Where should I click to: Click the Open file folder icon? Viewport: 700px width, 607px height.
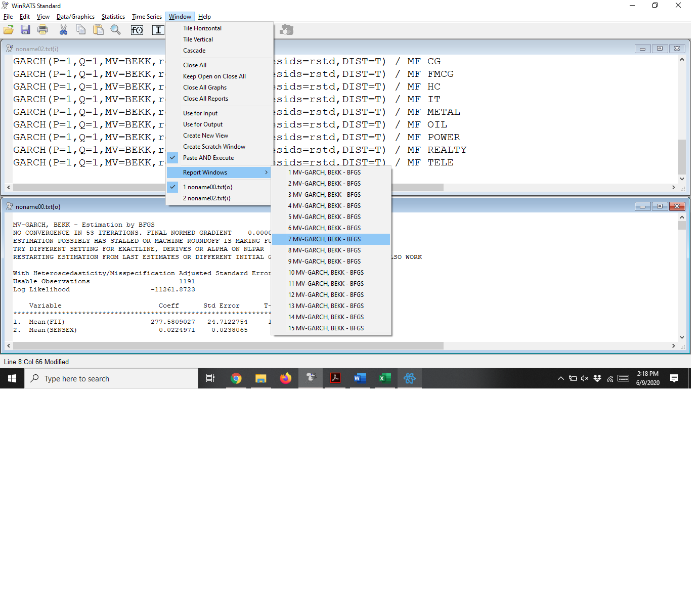click(9, 30)
